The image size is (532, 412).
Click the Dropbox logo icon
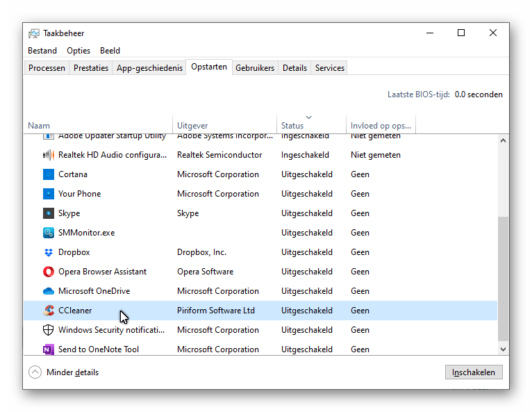click(x=48, y=252)
